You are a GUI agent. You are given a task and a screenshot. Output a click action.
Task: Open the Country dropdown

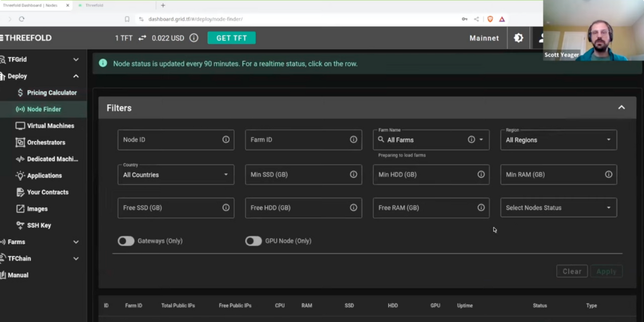(176, 174)
